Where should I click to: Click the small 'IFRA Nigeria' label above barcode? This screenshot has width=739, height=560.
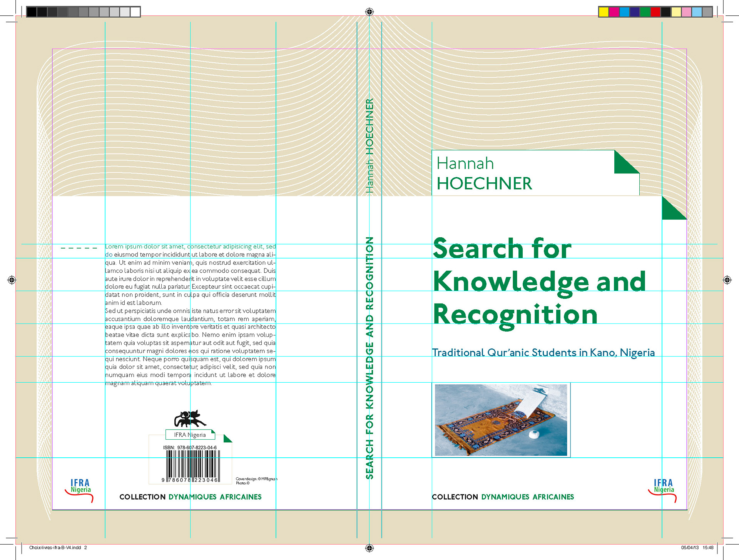tap(190, 435)
